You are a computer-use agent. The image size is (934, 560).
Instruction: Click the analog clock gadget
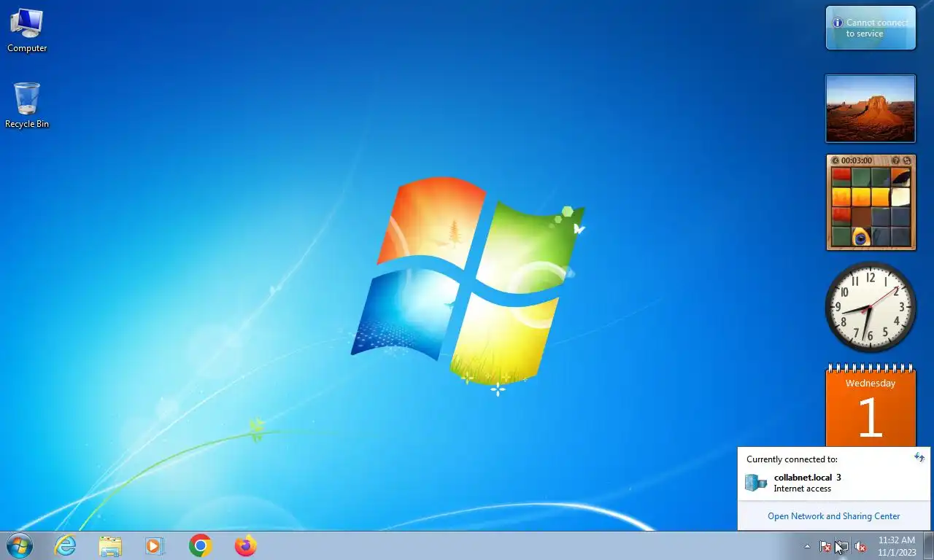pos(870,307)
